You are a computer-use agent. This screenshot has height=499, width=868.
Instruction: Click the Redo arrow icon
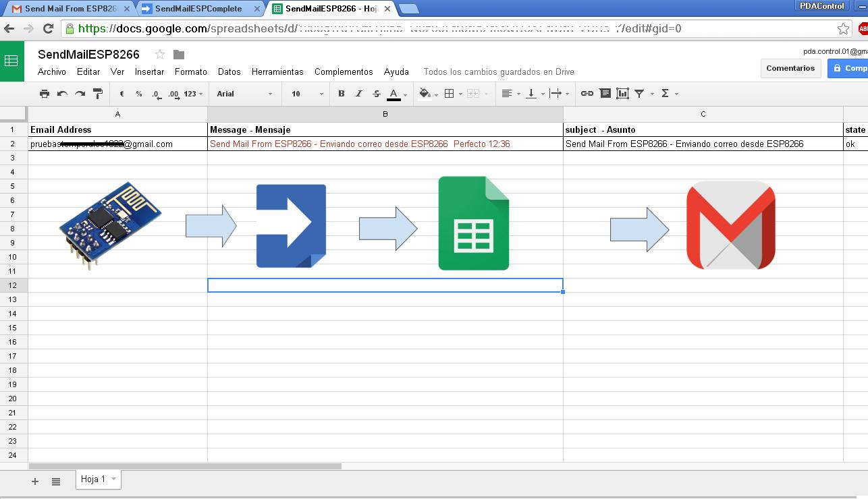(x=80, y=94)
